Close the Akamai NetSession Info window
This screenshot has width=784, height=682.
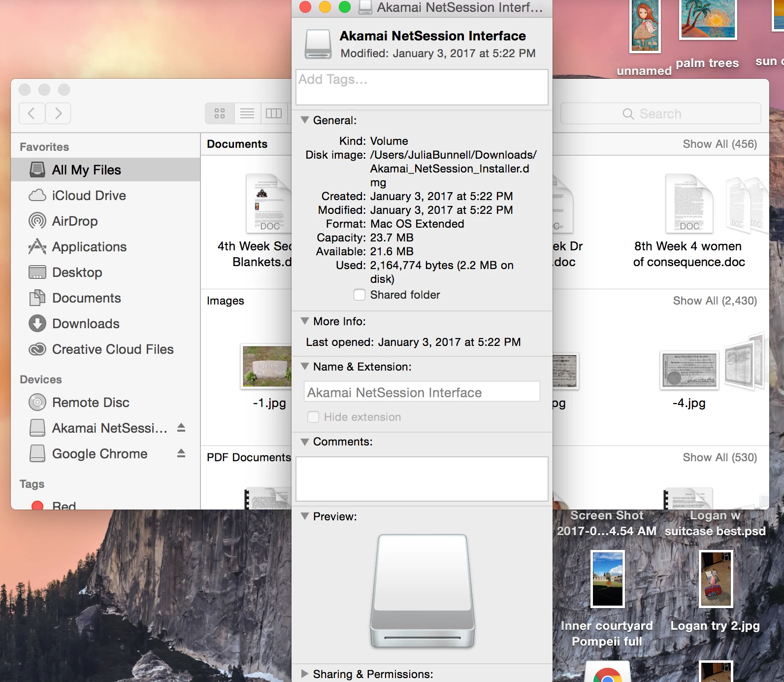tap(305, 7)
